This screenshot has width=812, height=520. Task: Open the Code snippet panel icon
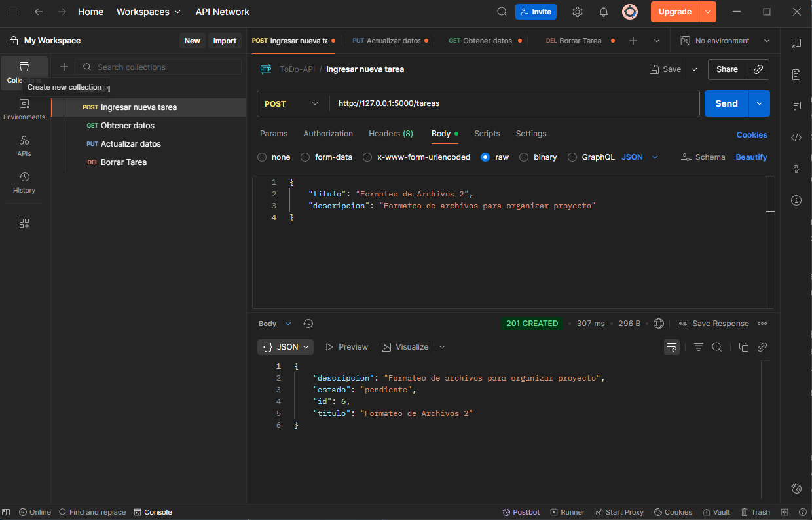(x=796, y=138)
